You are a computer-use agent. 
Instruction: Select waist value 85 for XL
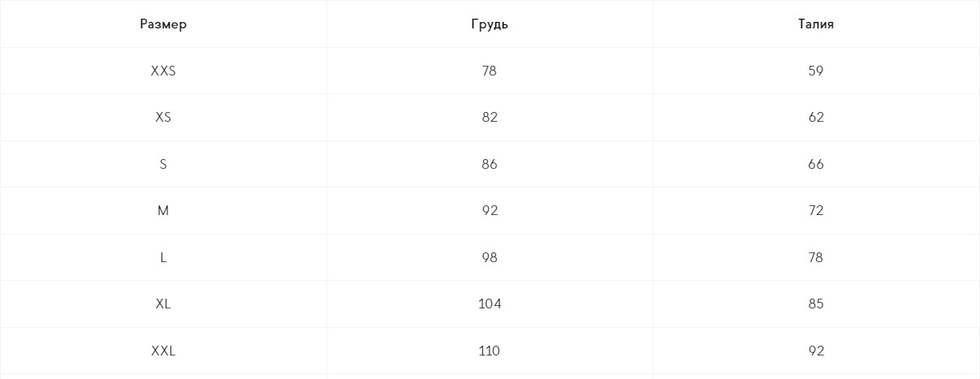click(816, 304)
